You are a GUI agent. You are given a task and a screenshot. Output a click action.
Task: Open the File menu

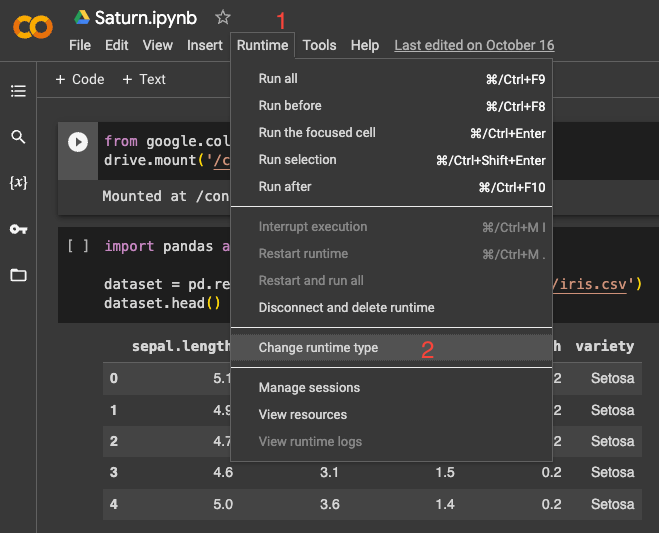[x=80, y=45]
